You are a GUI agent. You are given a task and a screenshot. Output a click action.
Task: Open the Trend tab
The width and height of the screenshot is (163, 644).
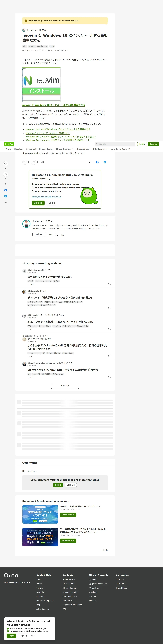tap(8, 149)
